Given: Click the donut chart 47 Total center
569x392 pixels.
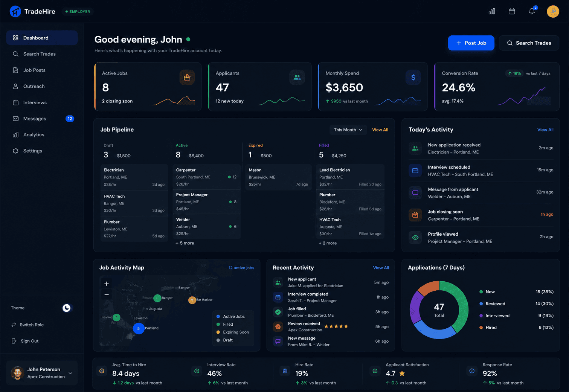Looking at the screenshot, I should pyautogui.click(x=439, y=310).
